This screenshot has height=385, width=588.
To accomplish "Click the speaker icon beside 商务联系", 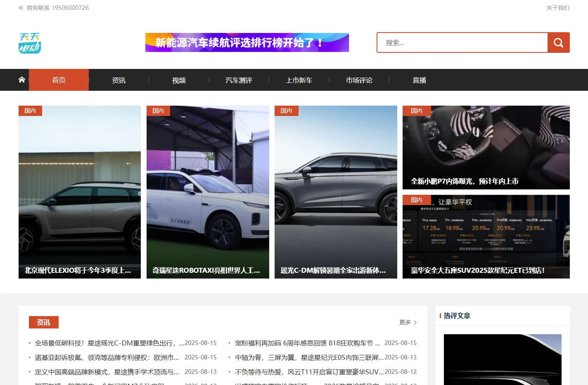I will (21, 8).
